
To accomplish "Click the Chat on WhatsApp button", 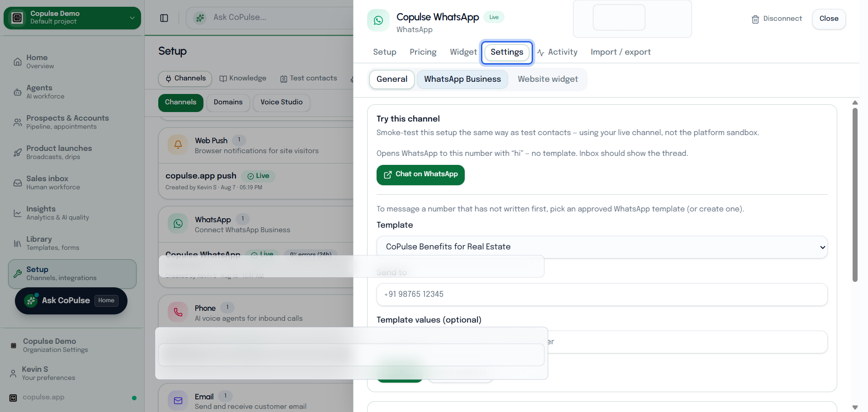I will pyautogui.click(x=420, y=175).
